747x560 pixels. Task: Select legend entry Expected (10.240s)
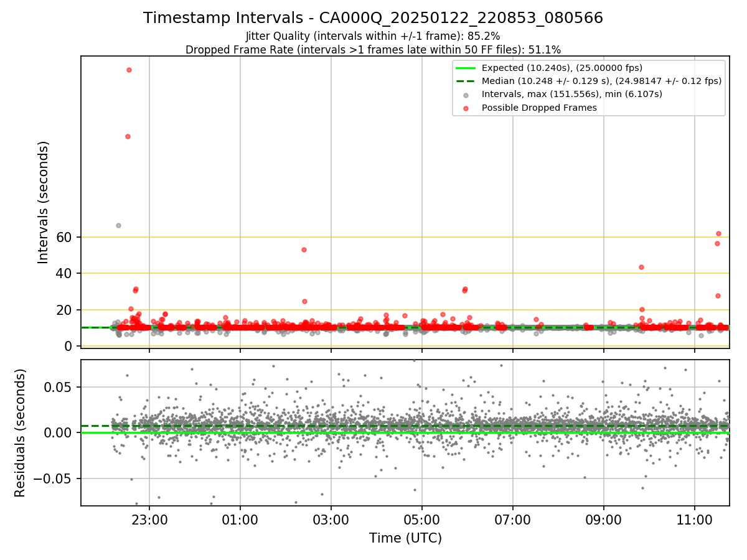(x=562, y=68)
